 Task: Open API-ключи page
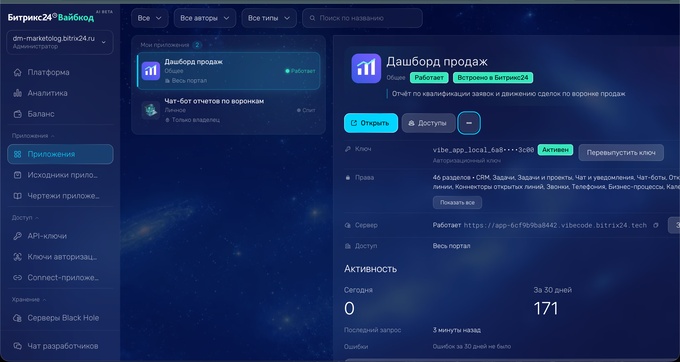click(x=60, y=236)
